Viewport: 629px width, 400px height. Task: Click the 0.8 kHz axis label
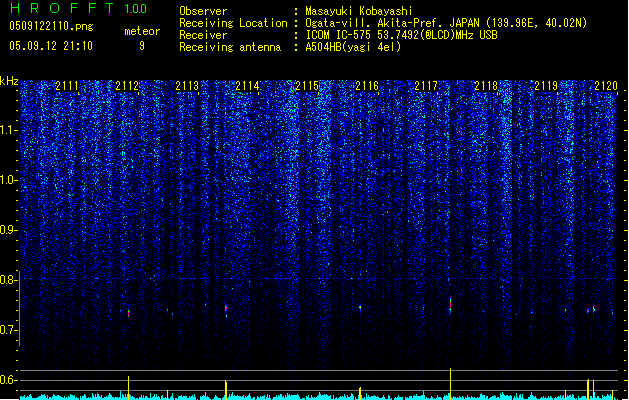pos(8,280)
